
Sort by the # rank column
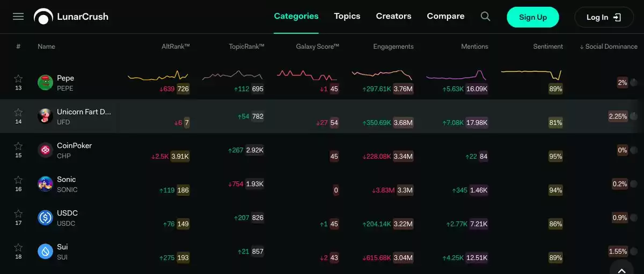pos(18,47)
